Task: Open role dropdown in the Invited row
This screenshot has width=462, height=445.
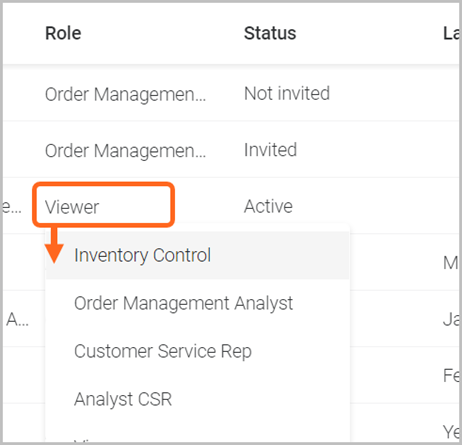Action: click(x=126, y=151)
